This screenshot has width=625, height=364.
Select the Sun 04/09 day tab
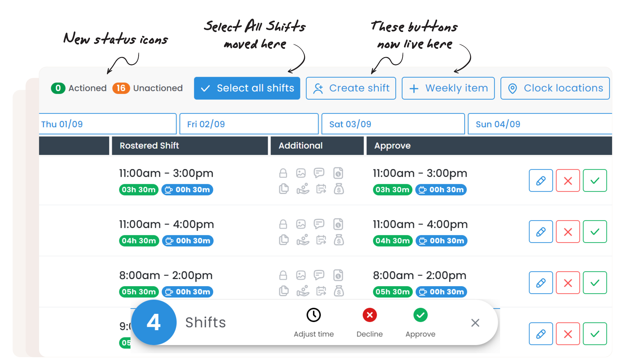(539, 124)
